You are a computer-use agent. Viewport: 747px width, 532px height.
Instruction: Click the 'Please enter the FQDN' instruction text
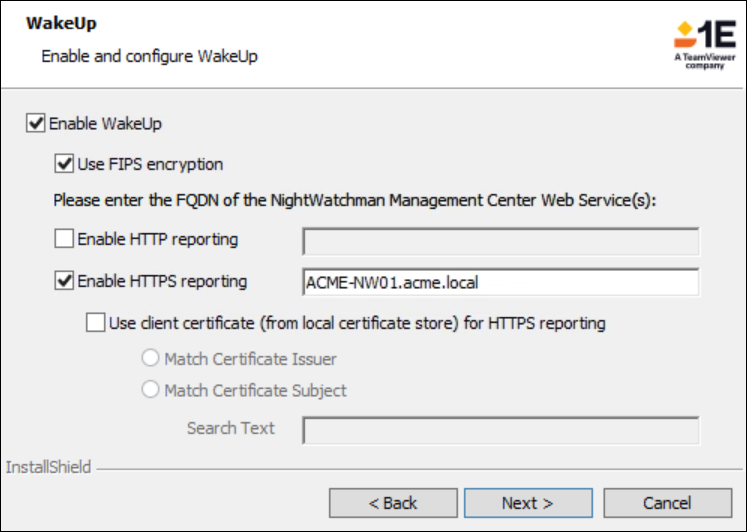pos(354,200)
